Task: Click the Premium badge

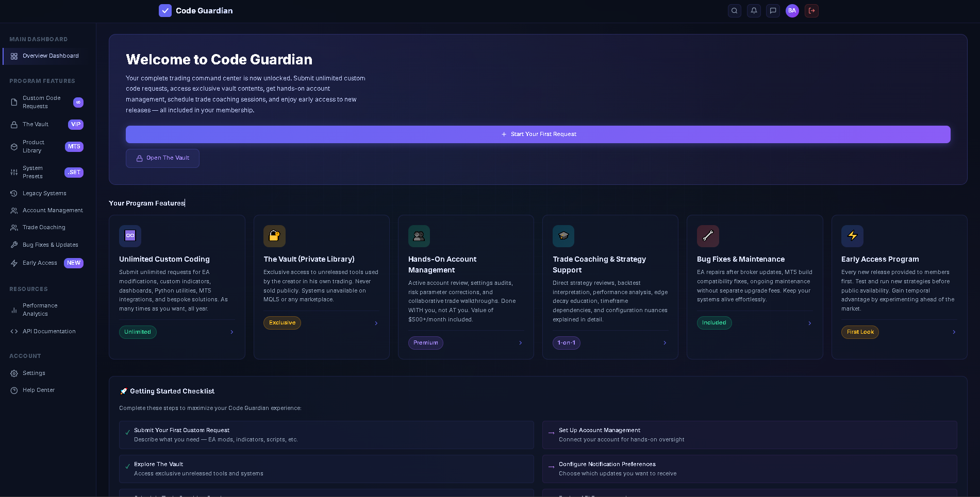Action: pyautogui.click(x=426, y=343)
